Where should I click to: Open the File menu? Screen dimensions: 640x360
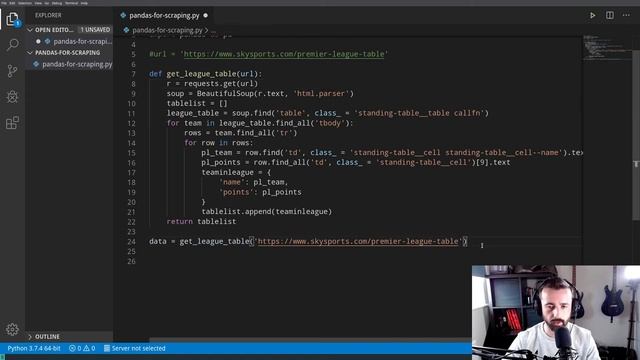click(4, 3)
